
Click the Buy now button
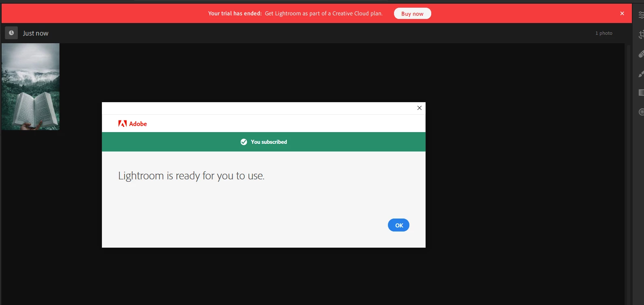click(412, 13)
